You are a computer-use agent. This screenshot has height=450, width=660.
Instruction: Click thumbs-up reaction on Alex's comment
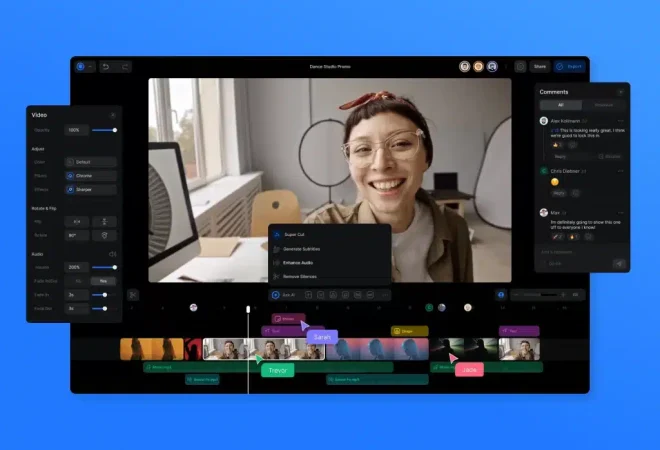click(557, 145)
